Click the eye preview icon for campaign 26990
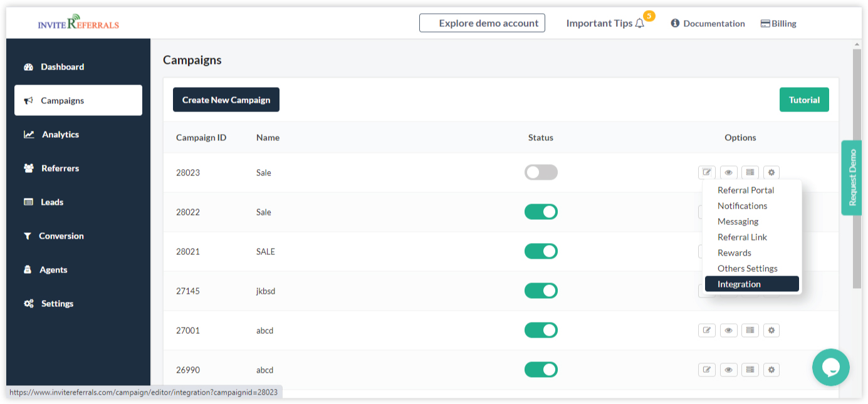This screenshot has height=404, width=868. coord(728,370)
